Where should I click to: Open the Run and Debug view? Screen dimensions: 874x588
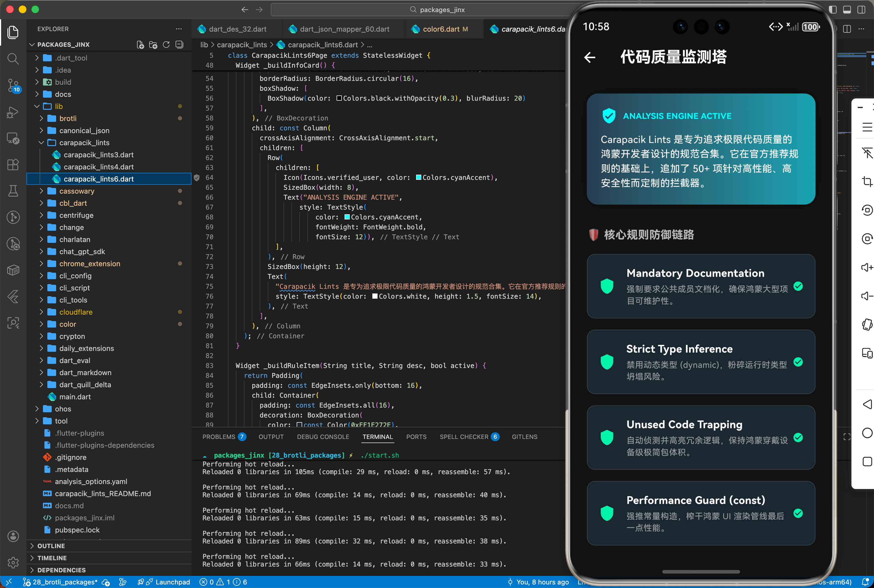pos(13,112)
